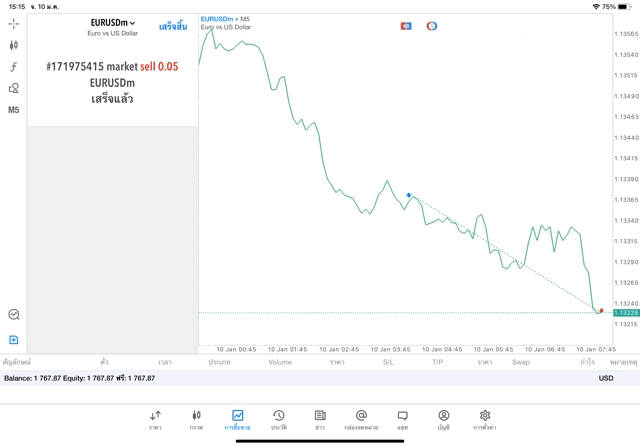Open the chat bubble icon in left sidebar
The image size is (640, 447).
[14, 314]
